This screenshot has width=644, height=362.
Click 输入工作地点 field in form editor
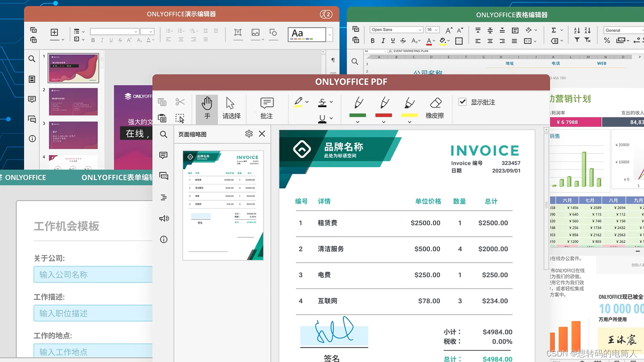click(x=93, y=351)
